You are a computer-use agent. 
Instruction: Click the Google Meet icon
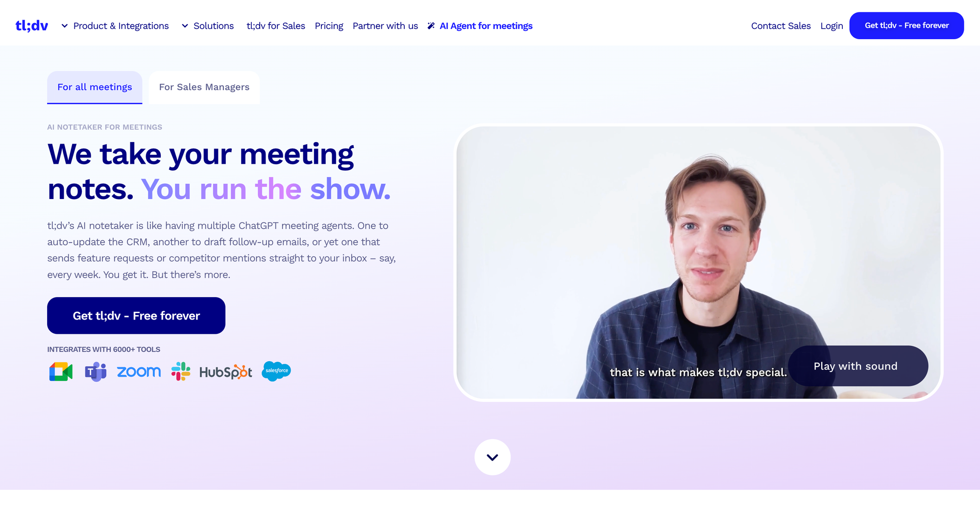[x=61, y=372]
